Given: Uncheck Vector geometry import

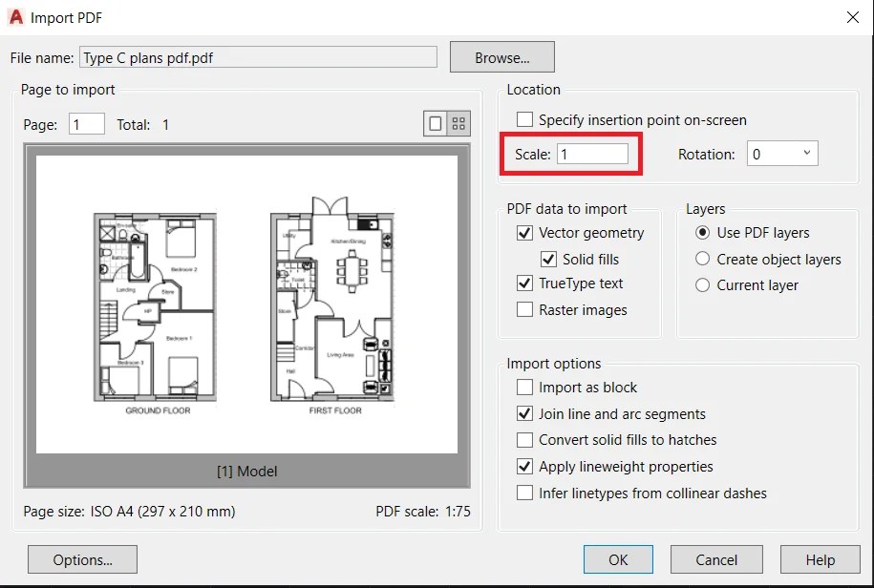Looking at the screenshot, I should tap(523, 232).
